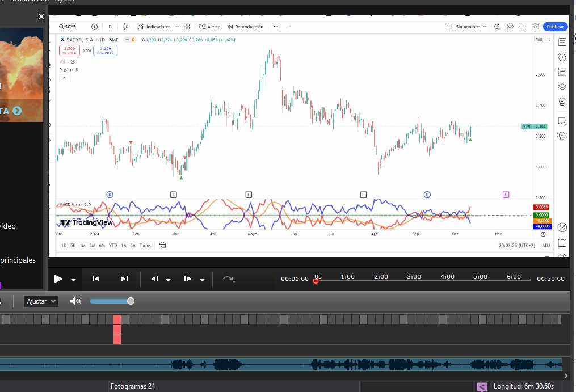The height and width of the screenshot is (392, 576).
Task: Click the blue Publicar button
Action: [555, 27]
